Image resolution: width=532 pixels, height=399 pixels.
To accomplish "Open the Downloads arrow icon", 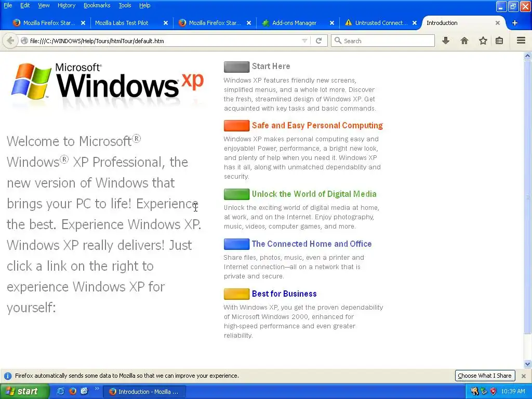I will (446, 41).
